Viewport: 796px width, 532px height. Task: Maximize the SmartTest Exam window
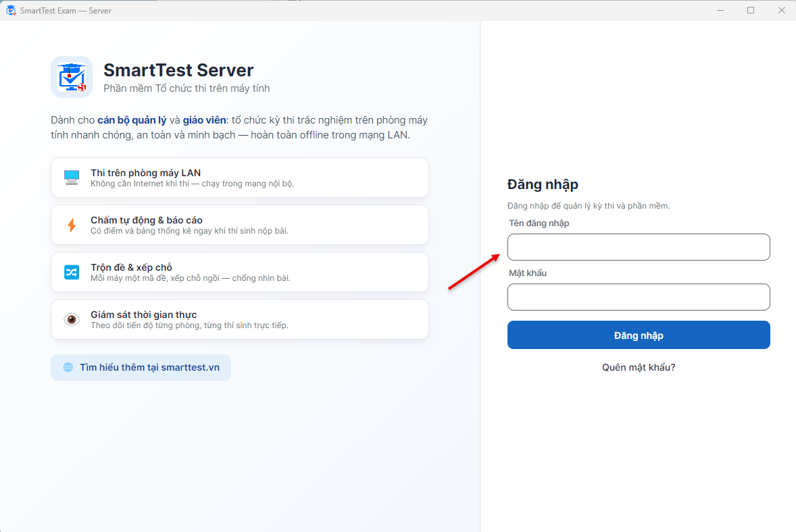751,10
